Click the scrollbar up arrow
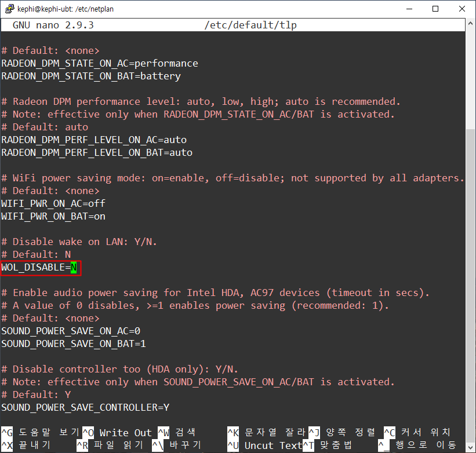The width and height of the screenshot is (476, 453). click(x=471, y=23)
